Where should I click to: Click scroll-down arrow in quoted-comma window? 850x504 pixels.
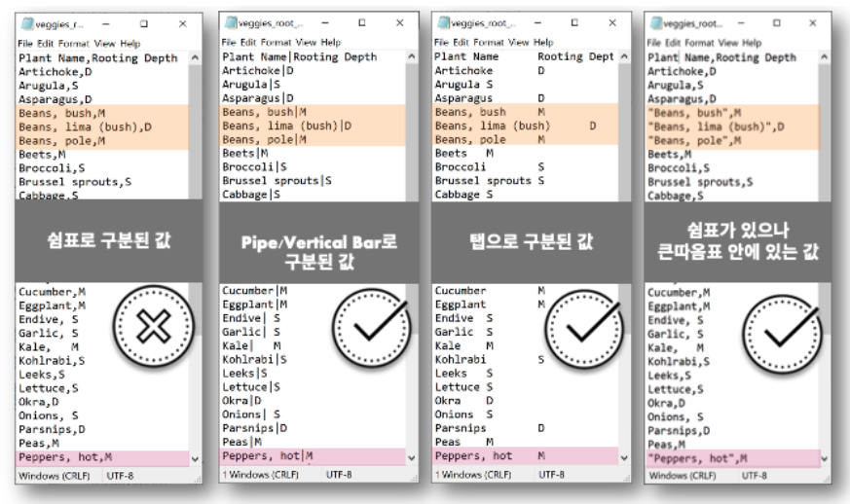(825, 459)
